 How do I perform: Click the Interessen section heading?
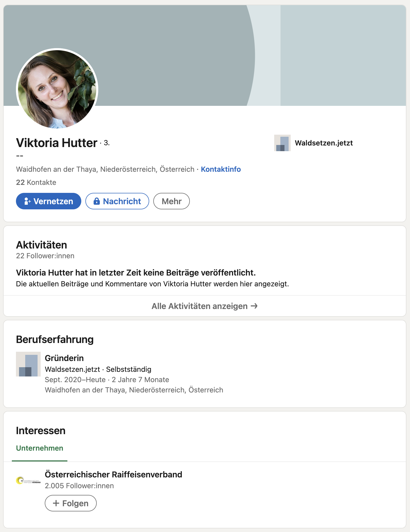41,431
